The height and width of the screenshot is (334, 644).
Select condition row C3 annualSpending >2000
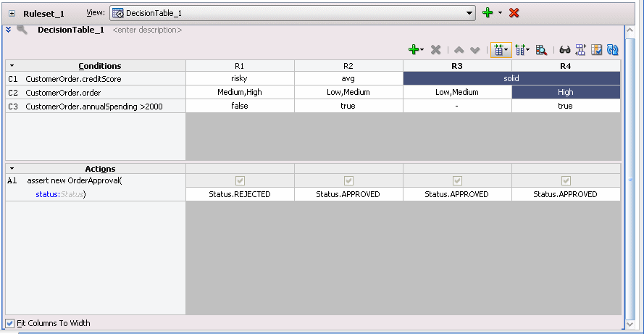coord(96,107)
